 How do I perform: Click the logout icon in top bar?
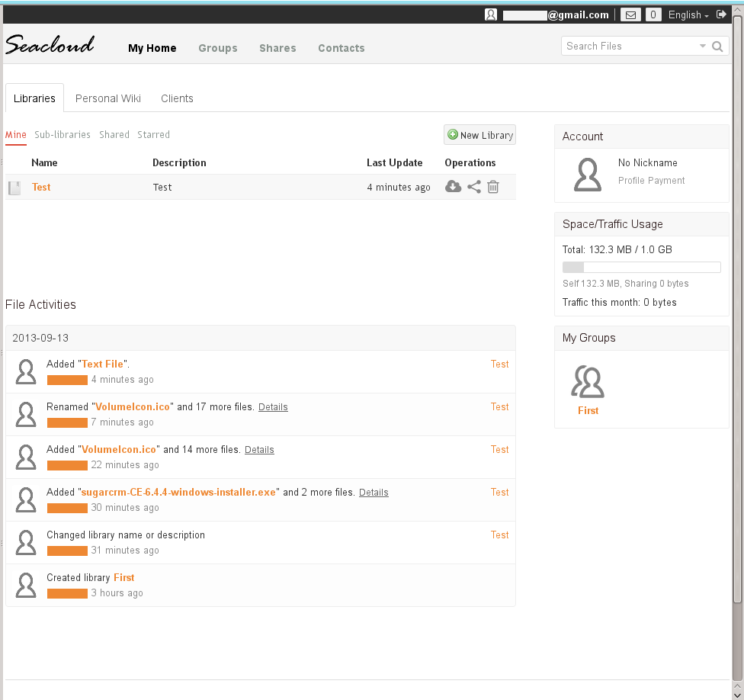click(x=721, y=14)
